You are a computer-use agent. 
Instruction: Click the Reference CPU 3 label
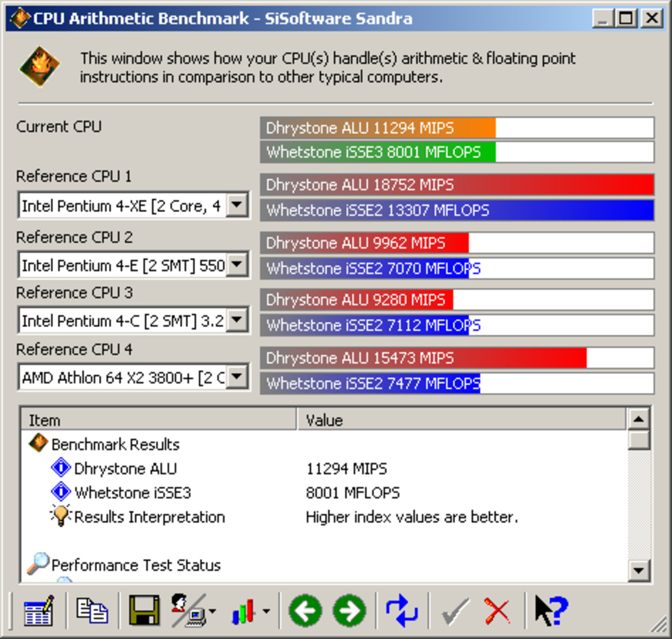point(74,293)
